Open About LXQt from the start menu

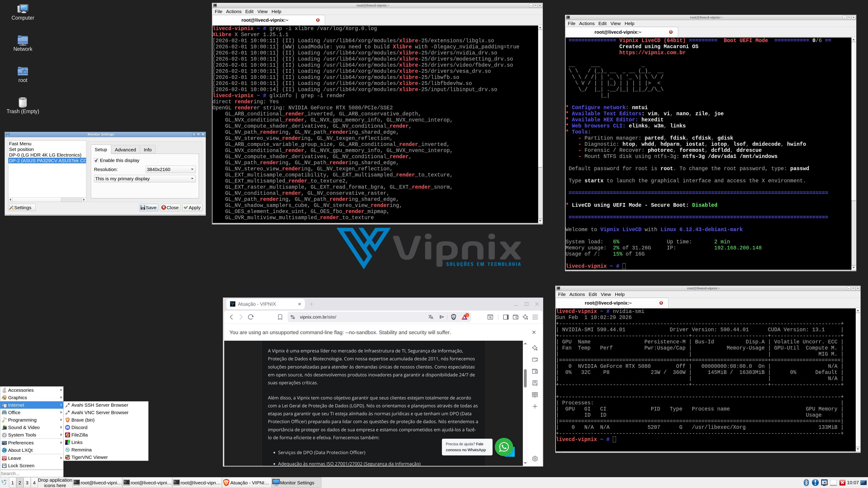[32, 450]
